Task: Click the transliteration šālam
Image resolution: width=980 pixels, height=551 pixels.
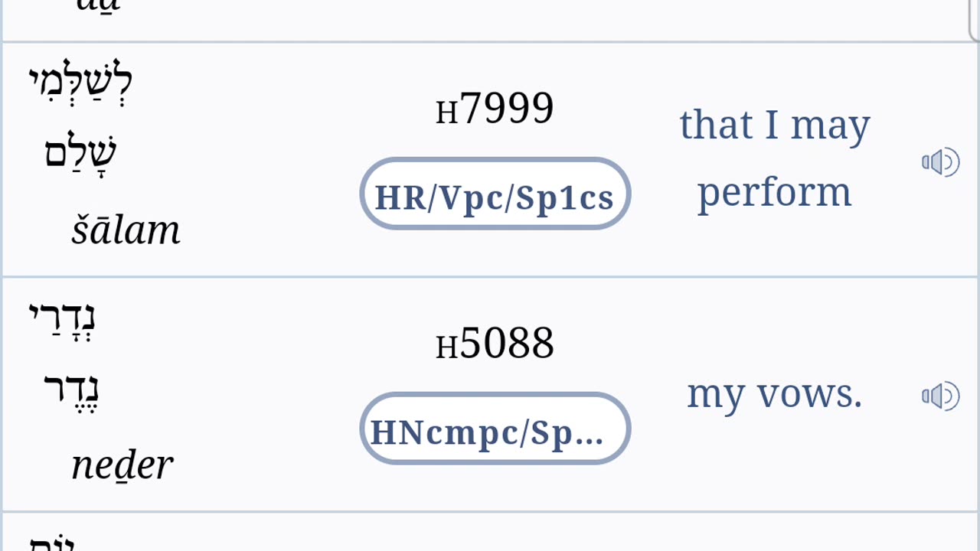Action: 126,230
